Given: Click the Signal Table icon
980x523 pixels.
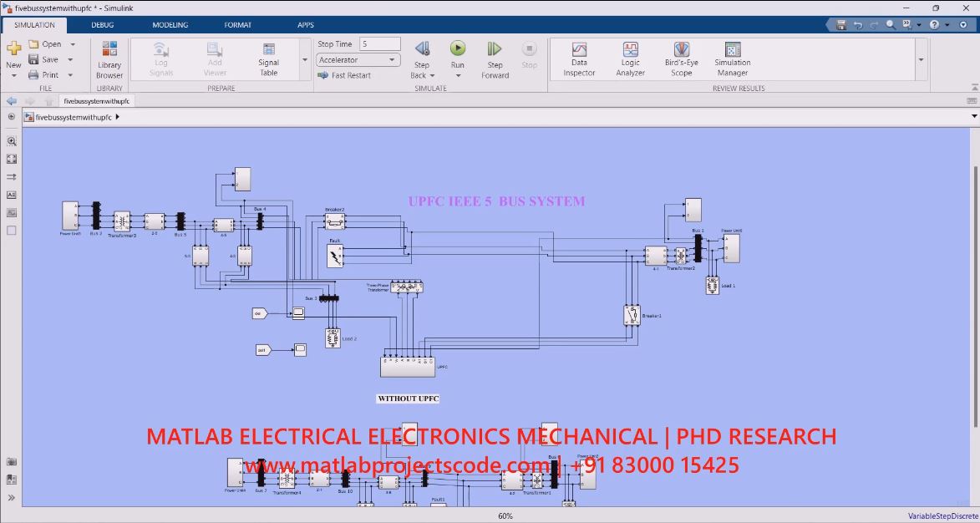Looking at the screenshot, I should (x=268, y=59).
